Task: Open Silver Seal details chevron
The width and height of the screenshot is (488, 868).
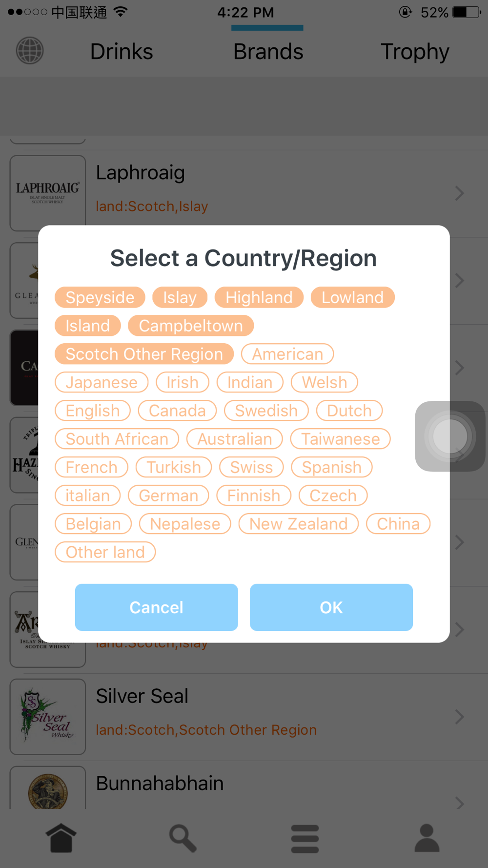Action: point(459,717)
